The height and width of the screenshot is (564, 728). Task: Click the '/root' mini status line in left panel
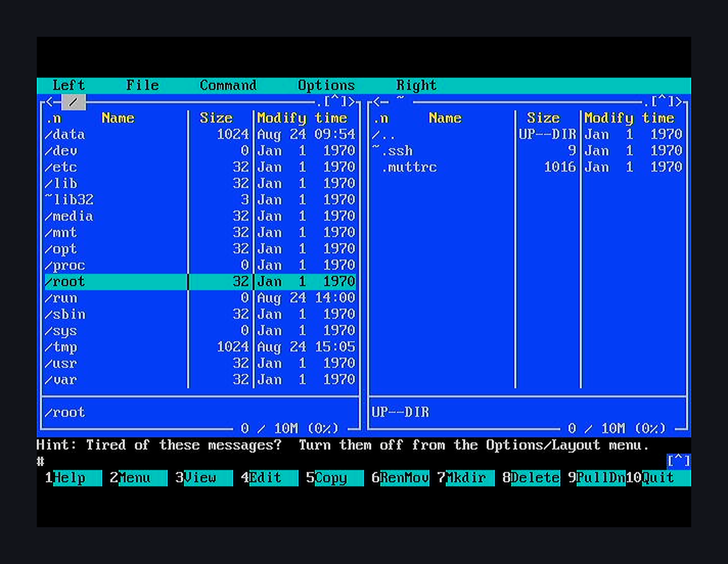pyautogui.click(x=65, y=412)
